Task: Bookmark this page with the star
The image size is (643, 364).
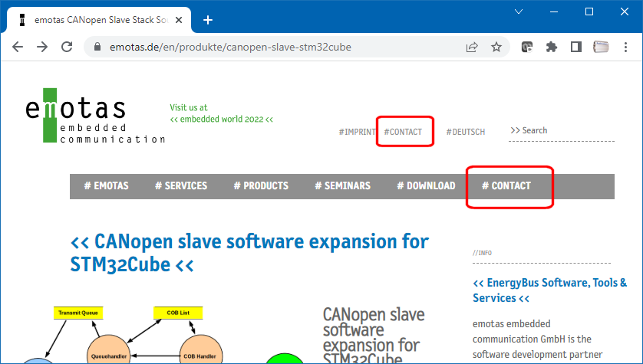Action: [x=496, y=47]
